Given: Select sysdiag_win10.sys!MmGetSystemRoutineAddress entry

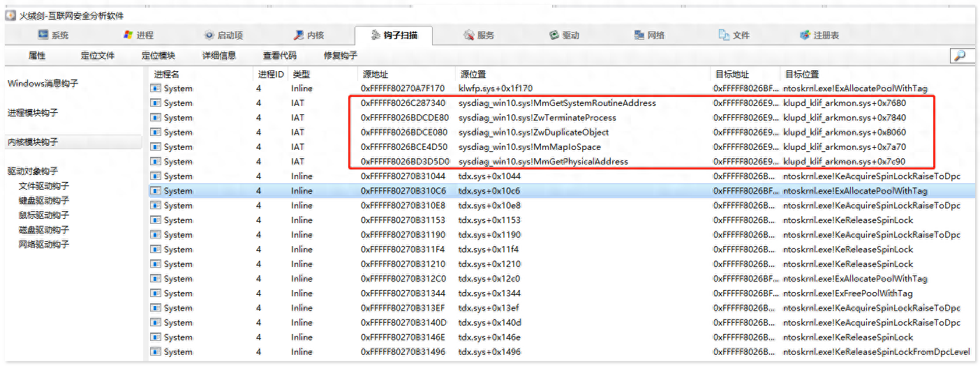Looking at the screenshot, I should pos(557,103).
